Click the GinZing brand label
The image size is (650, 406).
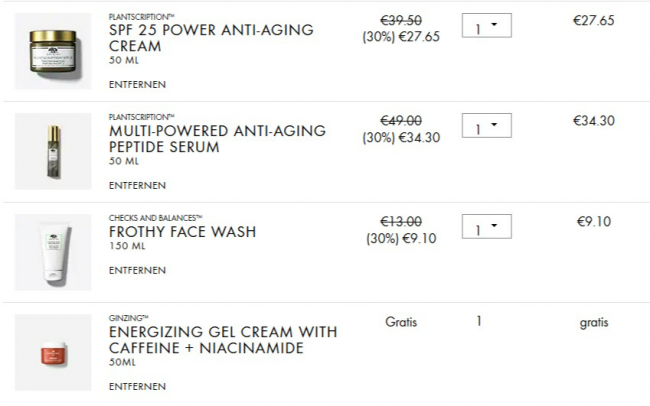pyautogui.click(x=129, y=317)
